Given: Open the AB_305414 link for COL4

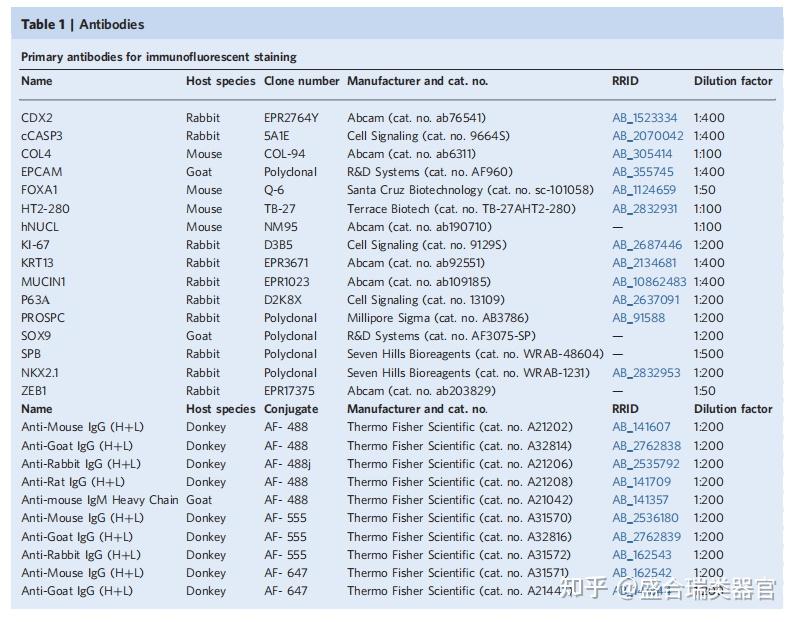Looking at the screenshot, I should tap(642, 154).
